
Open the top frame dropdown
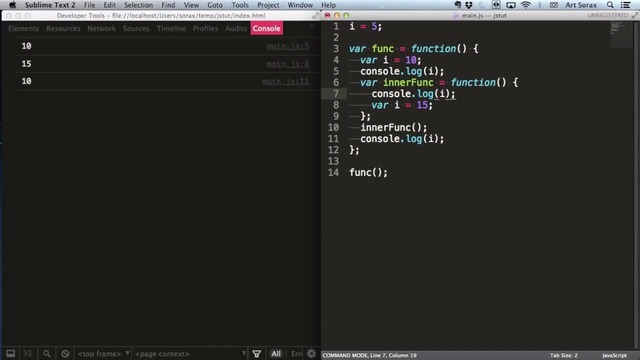(104, 353)
